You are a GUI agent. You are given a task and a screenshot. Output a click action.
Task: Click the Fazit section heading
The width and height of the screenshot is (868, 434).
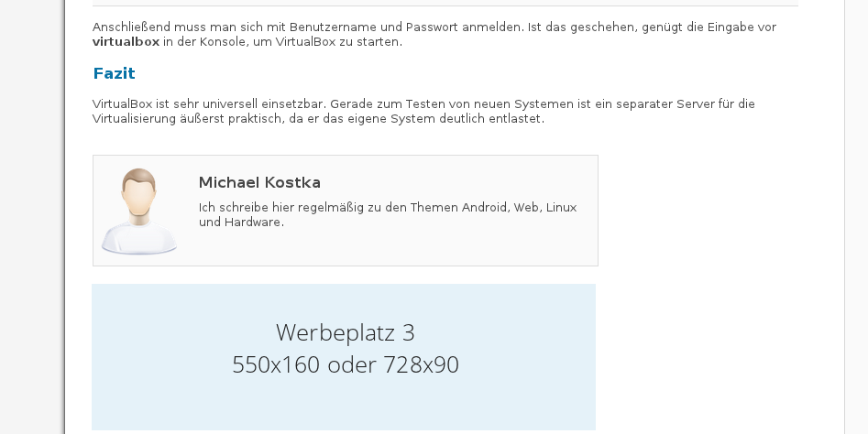115,73
